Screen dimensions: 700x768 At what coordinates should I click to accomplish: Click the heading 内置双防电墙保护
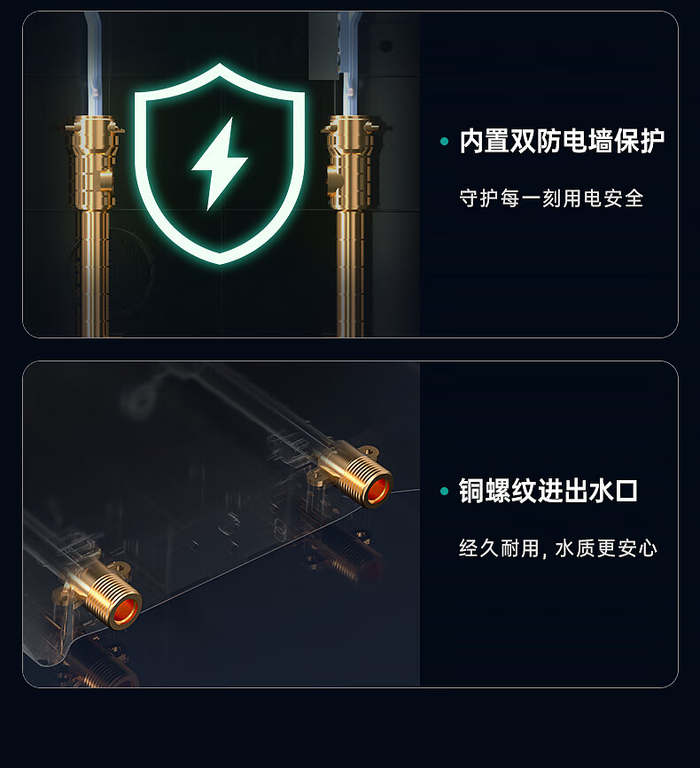click(x=562, y=142)
